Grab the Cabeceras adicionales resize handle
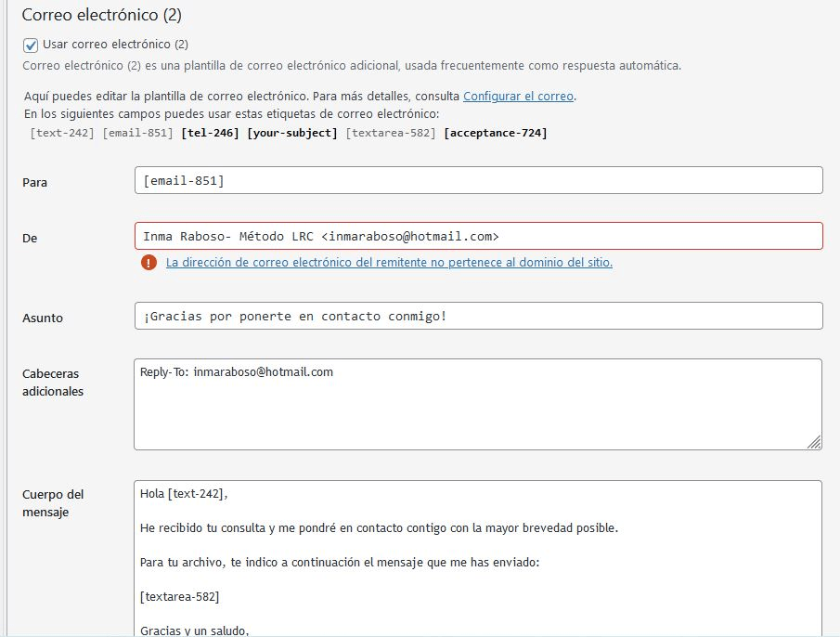Screen dimensions: 840x637 point(814,443)
